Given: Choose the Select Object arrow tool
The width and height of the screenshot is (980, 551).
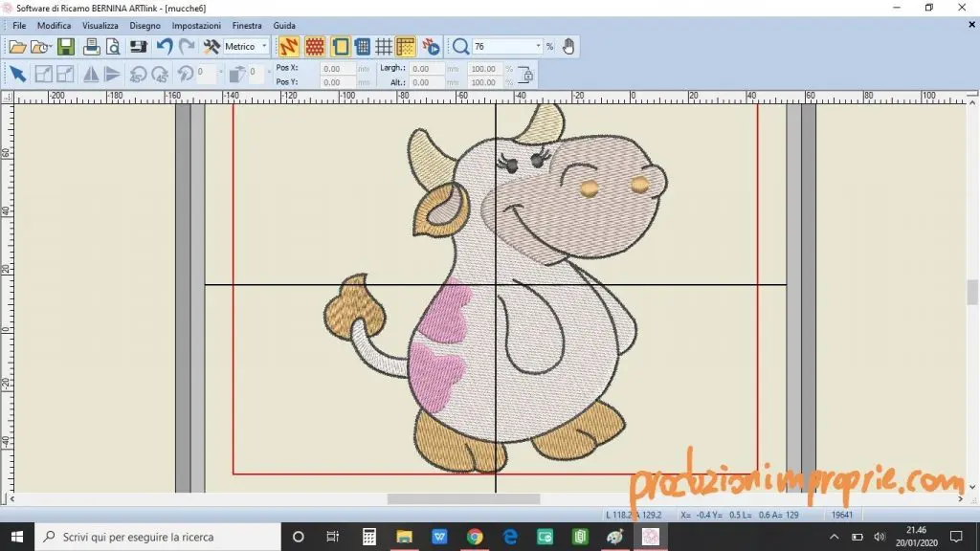Looking at the screenshot, I should (x=17, y=75).
